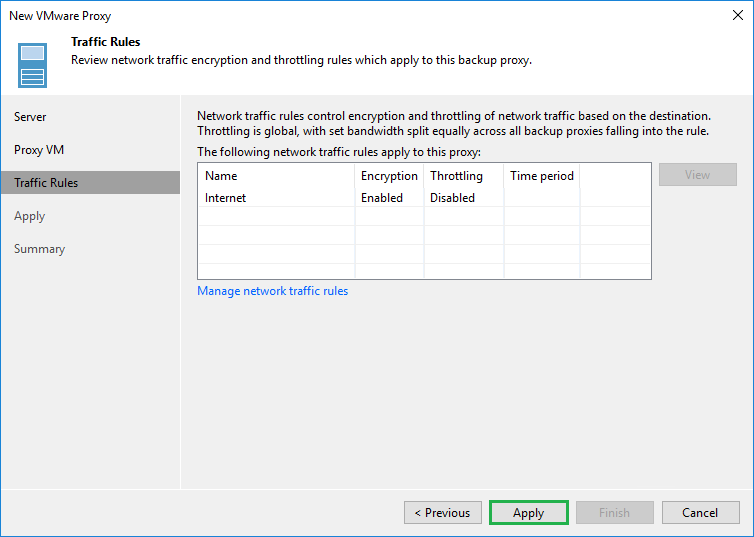Select the Traffic Rules step in sidebar
The image size is (754, 537).
pos(46,183)
